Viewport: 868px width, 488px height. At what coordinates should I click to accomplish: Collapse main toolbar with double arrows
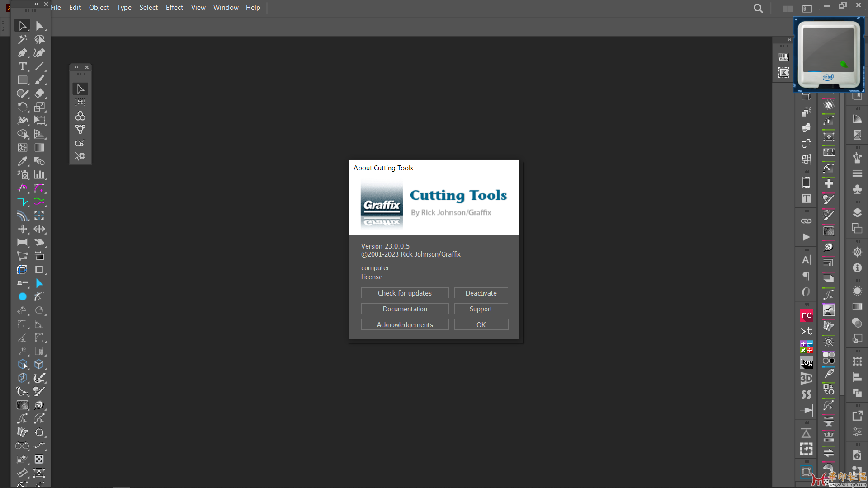[x=36, y=4]
